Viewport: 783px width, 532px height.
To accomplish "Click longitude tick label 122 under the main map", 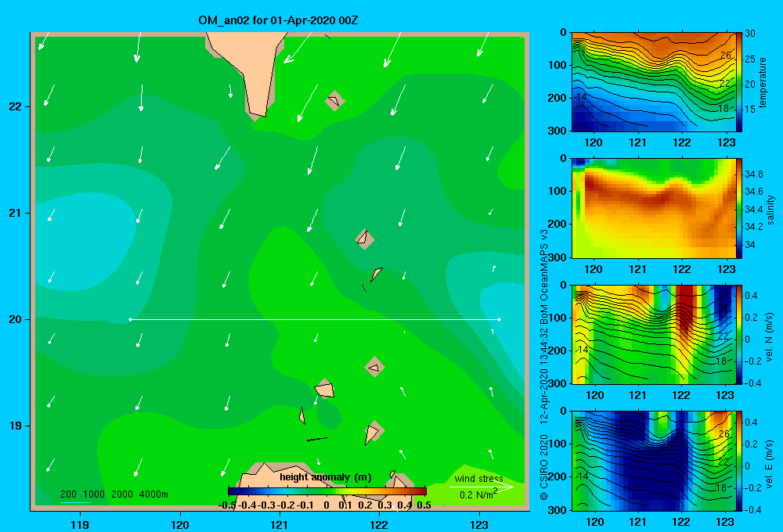I will [379, 525].
